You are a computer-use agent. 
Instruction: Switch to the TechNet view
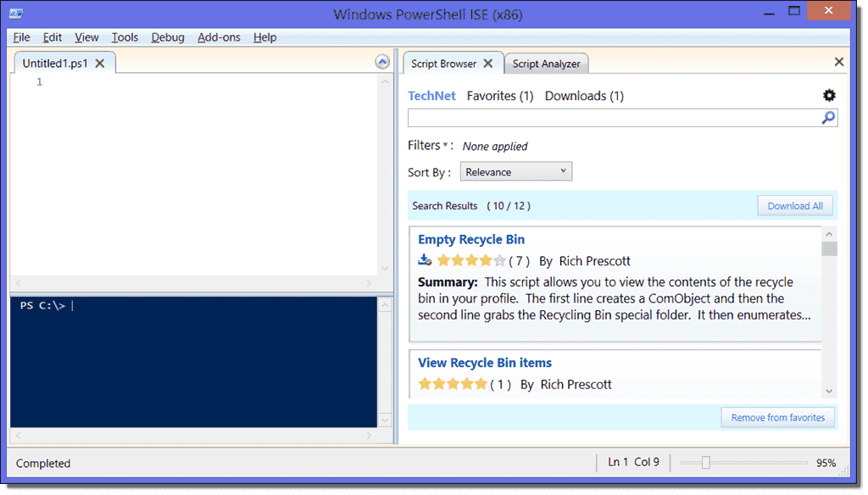(x=431, y=96)
